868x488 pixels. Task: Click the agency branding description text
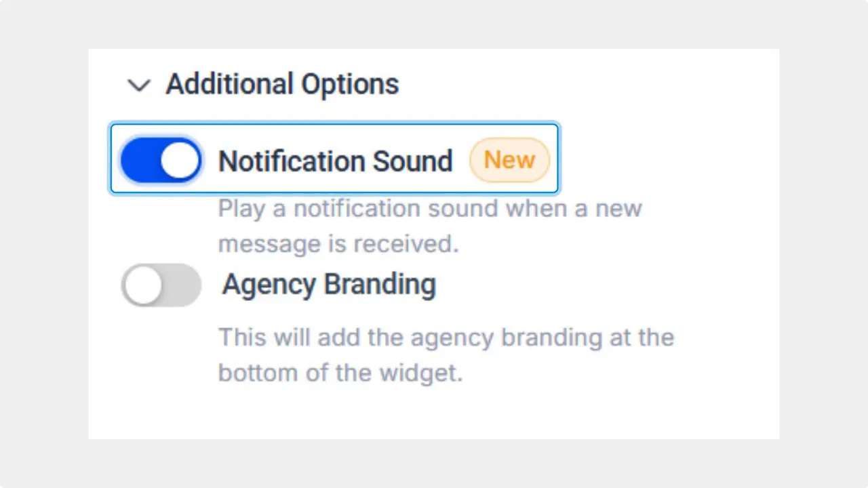point(446,354)
